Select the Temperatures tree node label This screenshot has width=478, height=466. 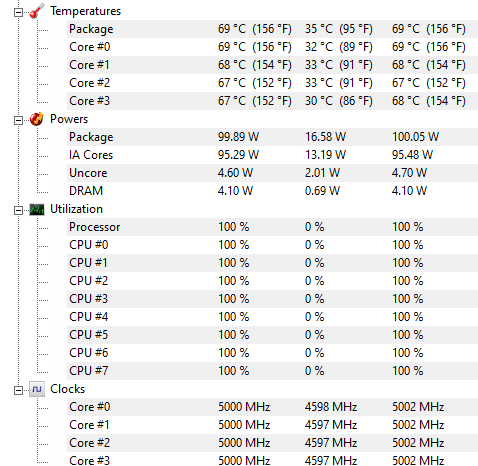pyautogui.click(x=85, y=11)
